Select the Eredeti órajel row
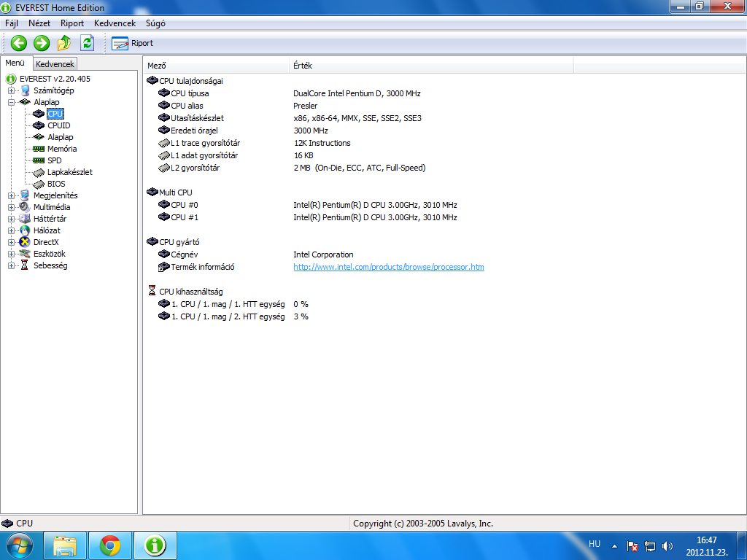This screenshot has height=560, width=747. point(243,131)
